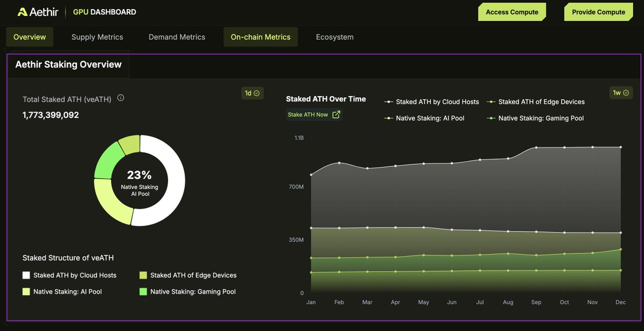644x331 pixels.
Task: Click the Access Compute button
Action: pos(511,11)
